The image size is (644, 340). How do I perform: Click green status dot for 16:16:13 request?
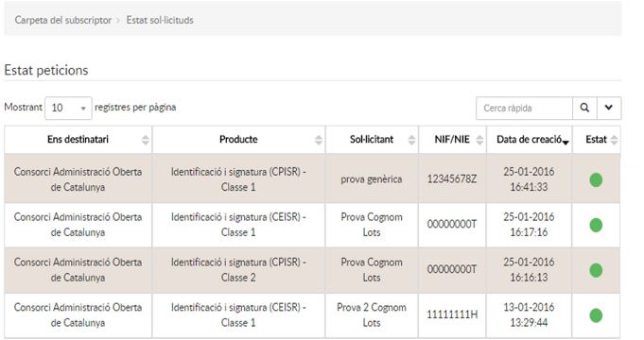(x=596, y=270)
